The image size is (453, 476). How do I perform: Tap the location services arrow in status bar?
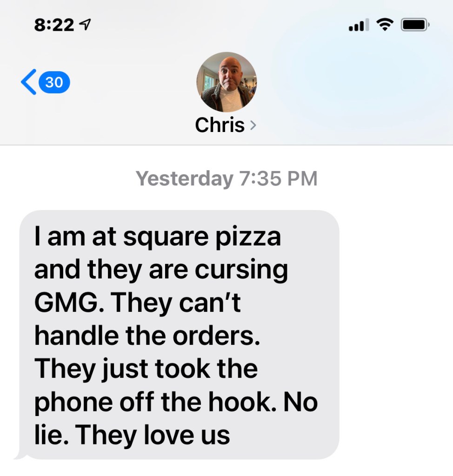pyautogui.click(x=85, y=25)
